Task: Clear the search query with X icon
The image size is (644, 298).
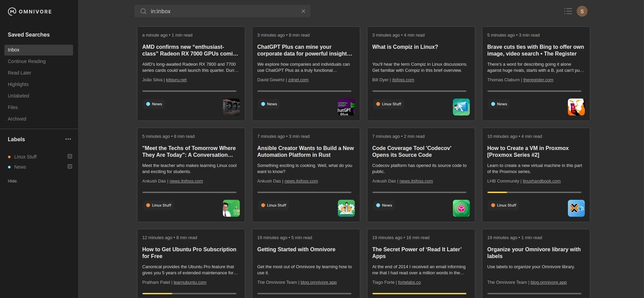Action: point(303,11)
